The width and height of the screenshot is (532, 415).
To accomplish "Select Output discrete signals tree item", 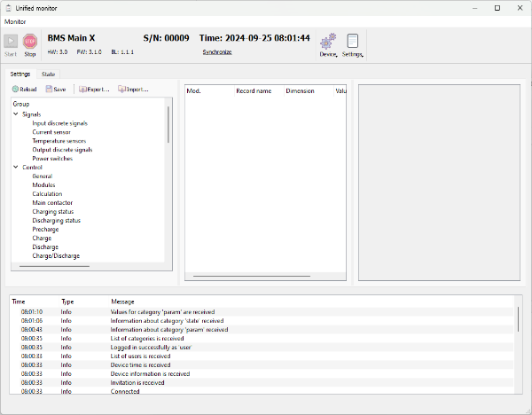I will click(62, 150).
